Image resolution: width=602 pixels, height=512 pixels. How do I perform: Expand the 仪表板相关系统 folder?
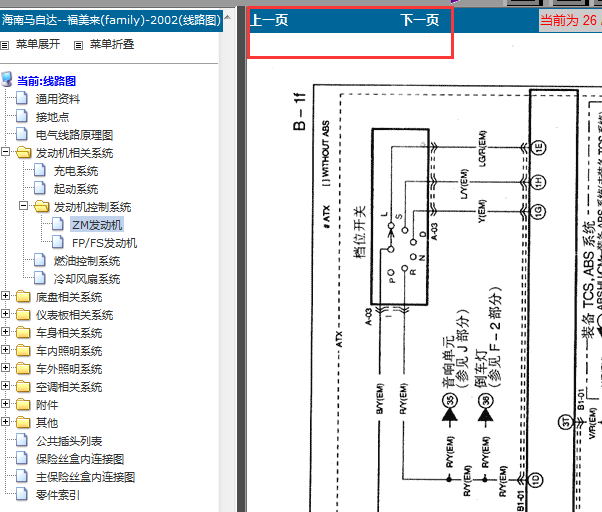click(x=5, y=314)
